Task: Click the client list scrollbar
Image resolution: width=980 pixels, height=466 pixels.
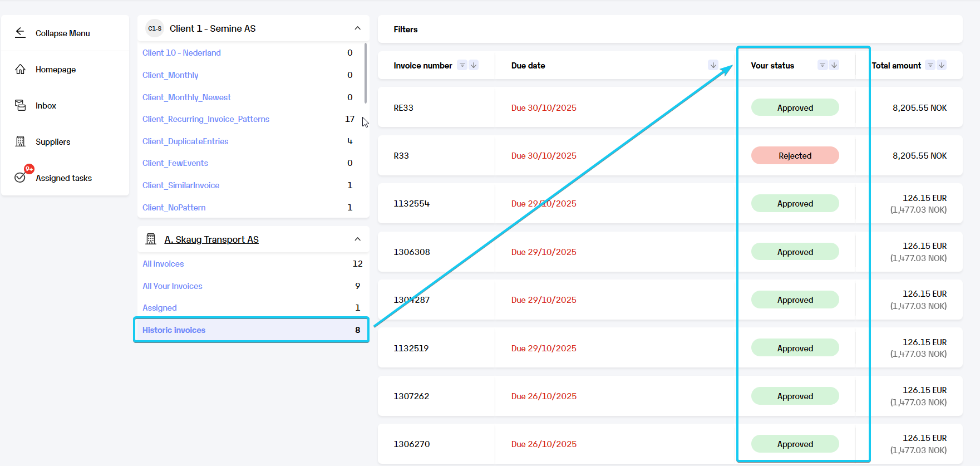Action: click(365, 73)
